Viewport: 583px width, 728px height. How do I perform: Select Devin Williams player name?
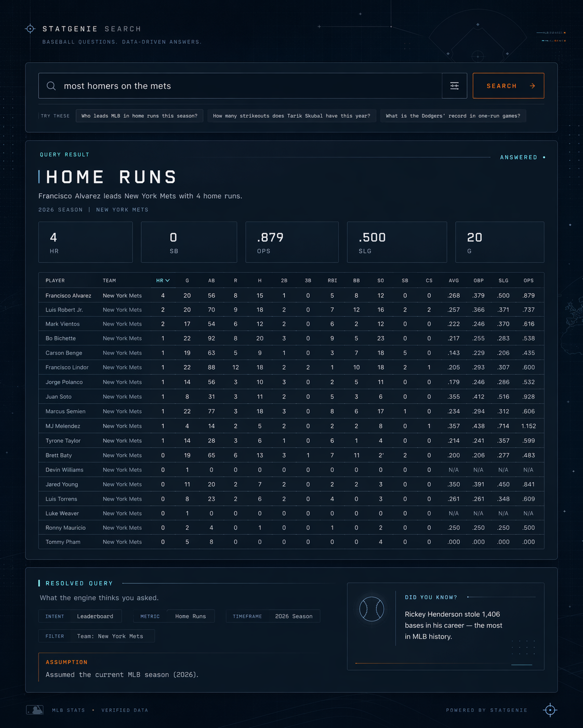pos(64,470)
